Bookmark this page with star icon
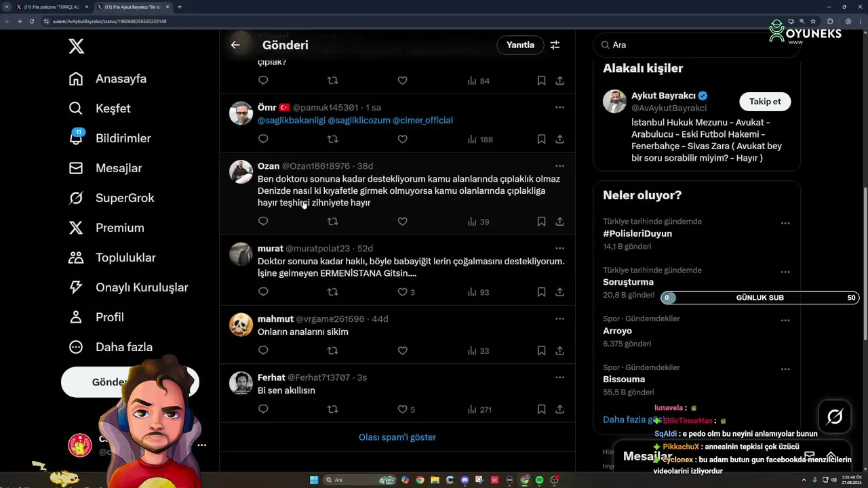Screen dimensions: 868x488 (812, 21)
